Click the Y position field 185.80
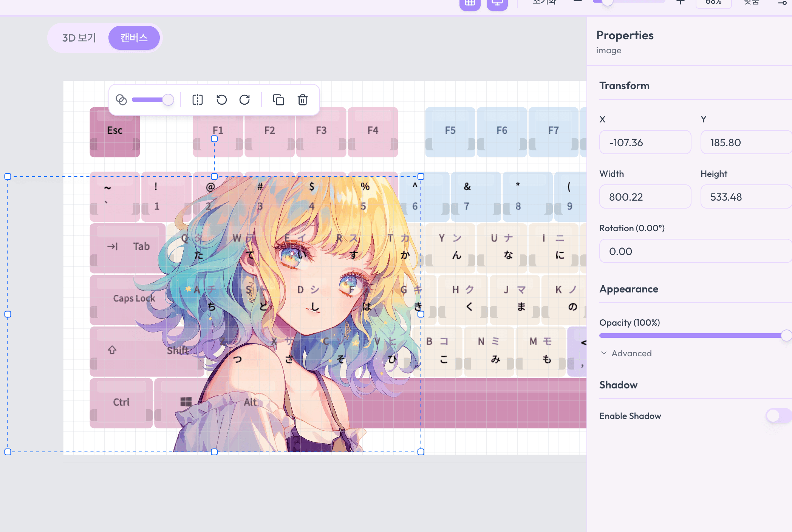The height and width of the screenshot is (532, 792). coord(746,142)
